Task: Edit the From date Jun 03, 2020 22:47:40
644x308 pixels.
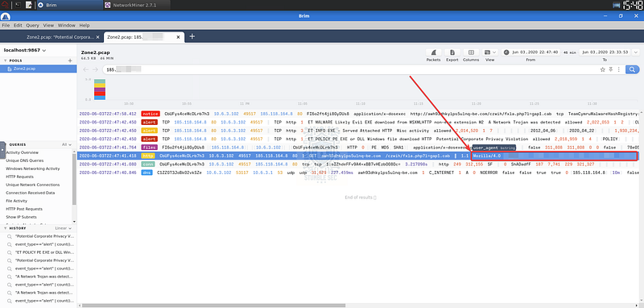Action: click(535, 52)
